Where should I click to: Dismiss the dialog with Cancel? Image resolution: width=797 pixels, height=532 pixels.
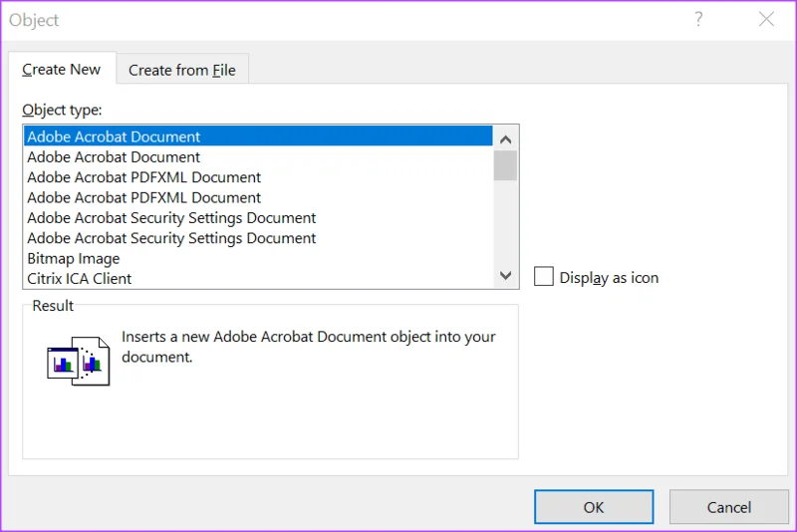(729, 506)
